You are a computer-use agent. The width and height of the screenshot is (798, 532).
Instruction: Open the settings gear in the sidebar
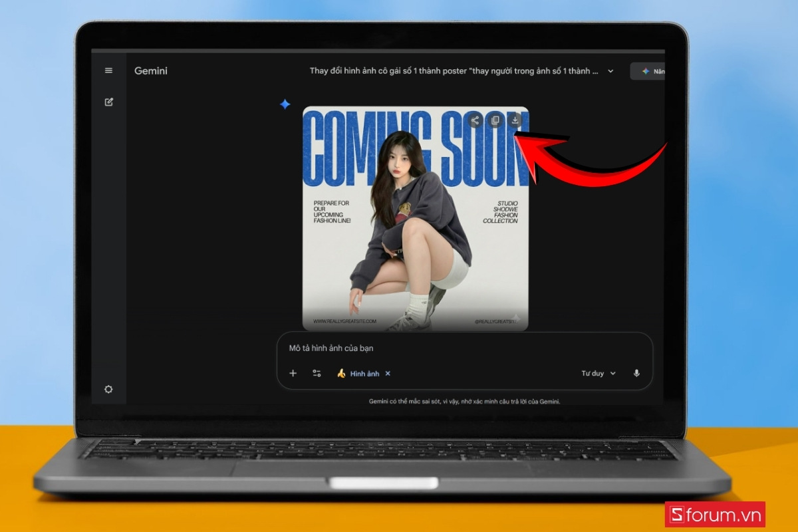[109, 389]
